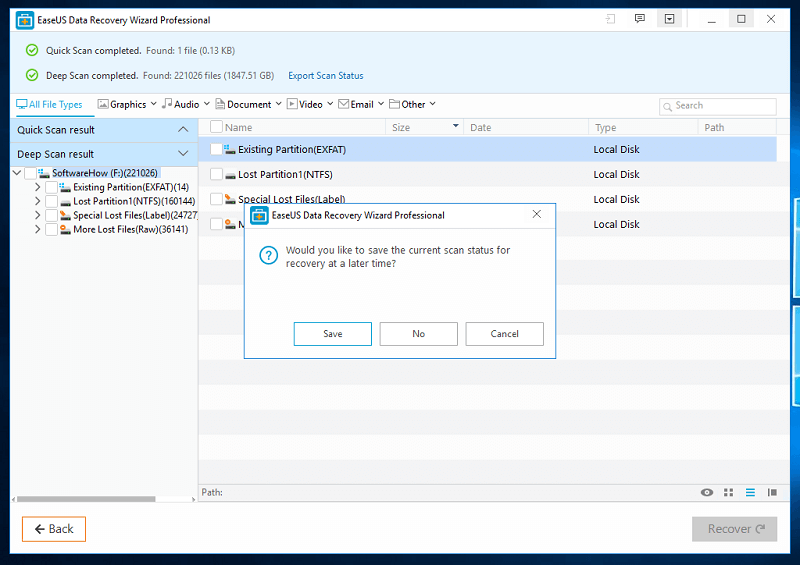Image resolution: width=800 pixels, height=565 pixels.
Task: Expand More Lost Files(Raw) tree node
Action: (x=37, y=230)
